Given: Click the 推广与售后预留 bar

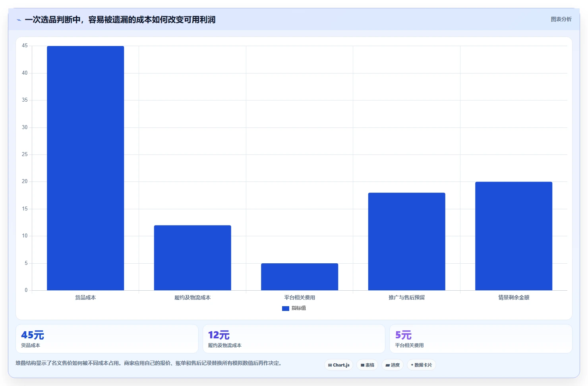Looking at the screenshot, I should (x=406, y=241).
